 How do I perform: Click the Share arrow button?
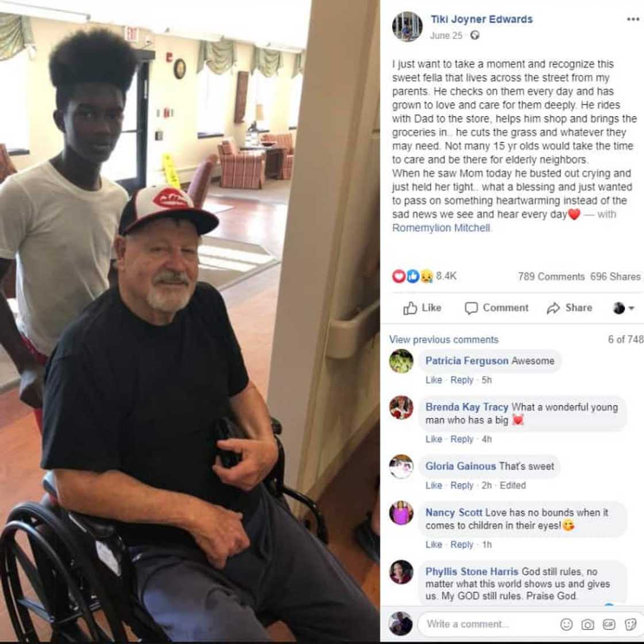coord(570,308)
